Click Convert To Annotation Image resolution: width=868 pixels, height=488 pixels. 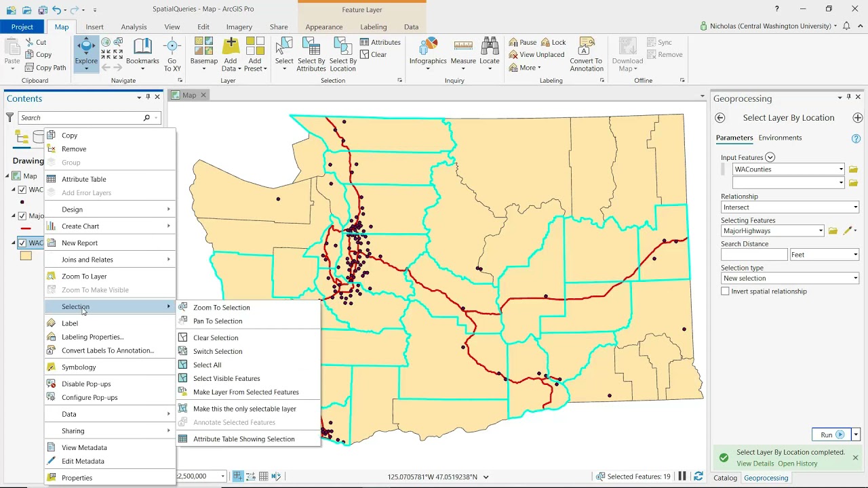click(587, 54)
